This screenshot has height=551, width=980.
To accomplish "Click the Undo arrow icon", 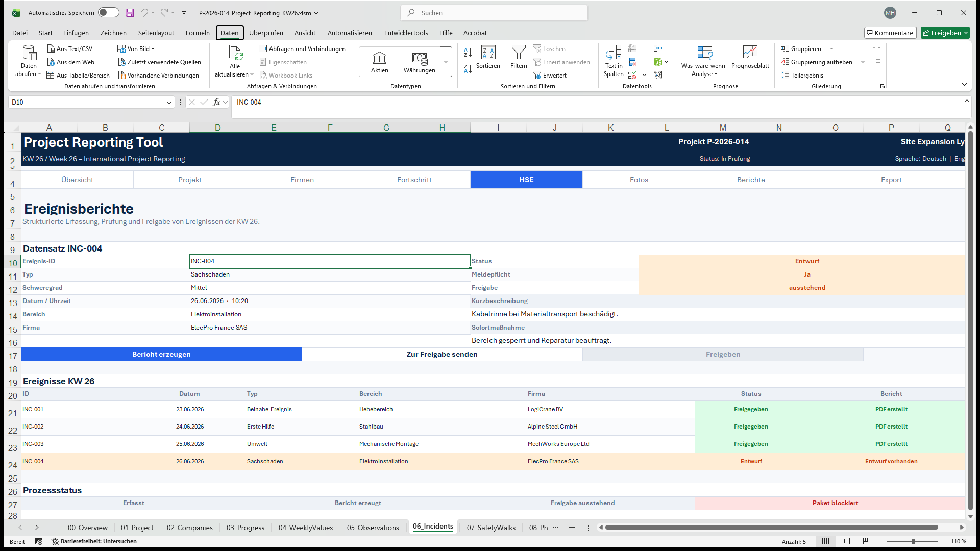I will [x=144, y=13].
